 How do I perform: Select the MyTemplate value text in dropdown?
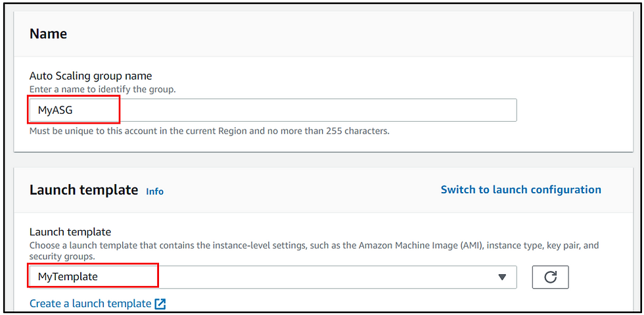click(68, 277)
